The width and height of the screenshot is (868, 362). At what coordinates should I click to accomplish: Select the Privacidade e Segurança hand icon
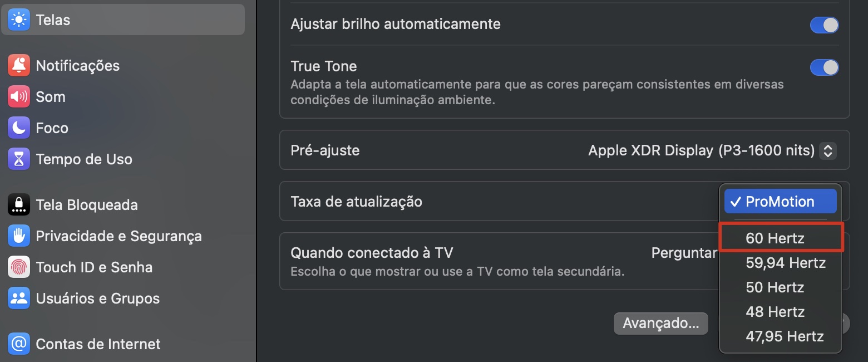[18, 236]
